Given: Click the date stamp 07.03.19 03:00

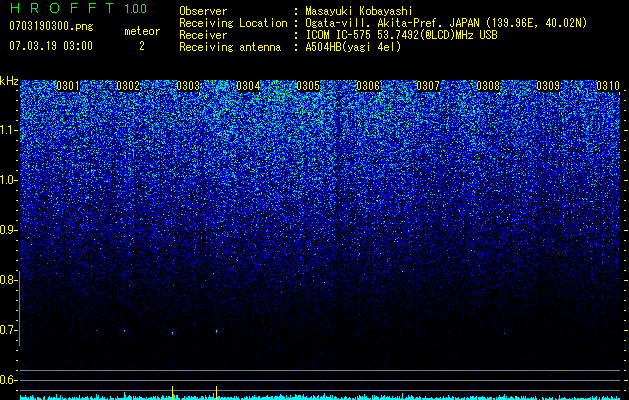Looking at the screenshot, I should pos(51,46).
